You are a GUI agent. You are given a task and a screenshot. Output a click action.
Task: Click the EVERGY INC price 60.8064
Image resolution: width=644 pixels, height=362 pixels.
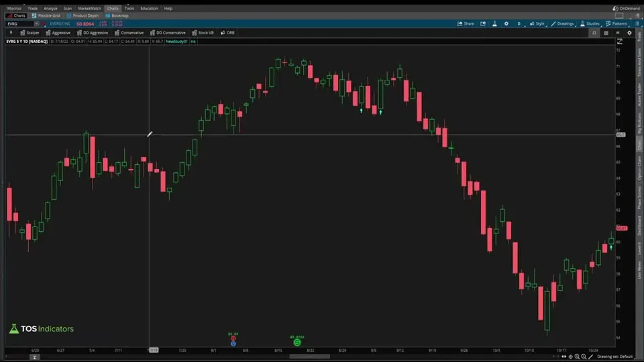[x=85, y=24]
